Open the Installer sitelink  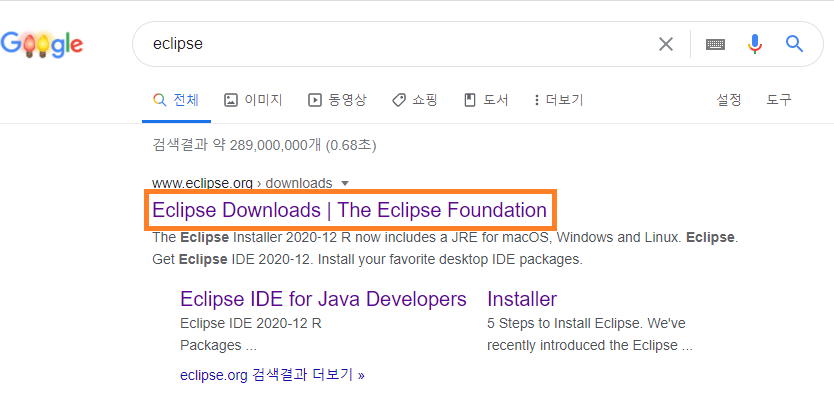522,299
